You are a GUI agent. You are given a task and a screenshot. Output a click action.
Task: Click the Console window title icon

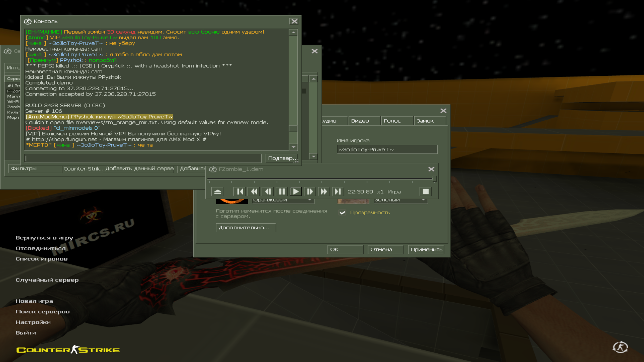click(x=28, y=21)
